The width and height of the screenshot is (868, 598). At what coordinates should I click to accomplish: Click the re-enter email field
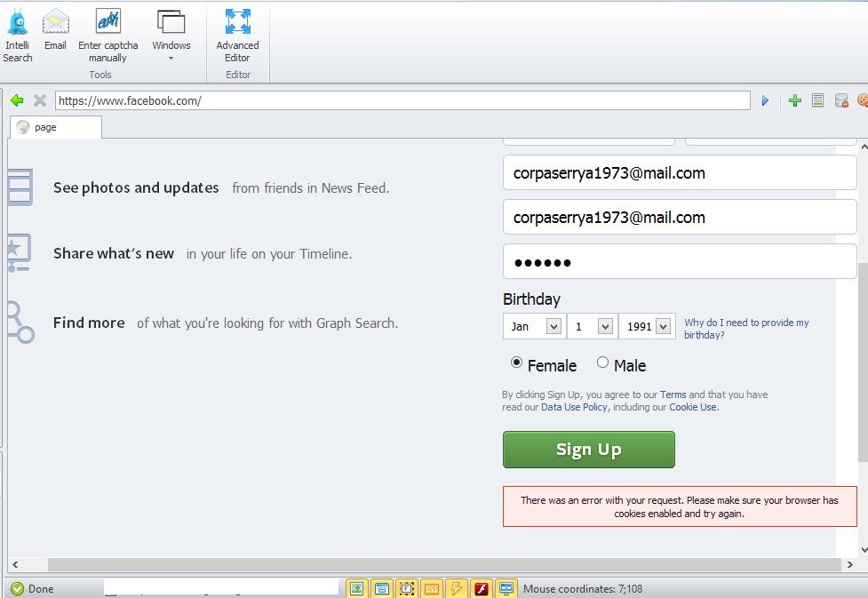(x=680, y=217)
